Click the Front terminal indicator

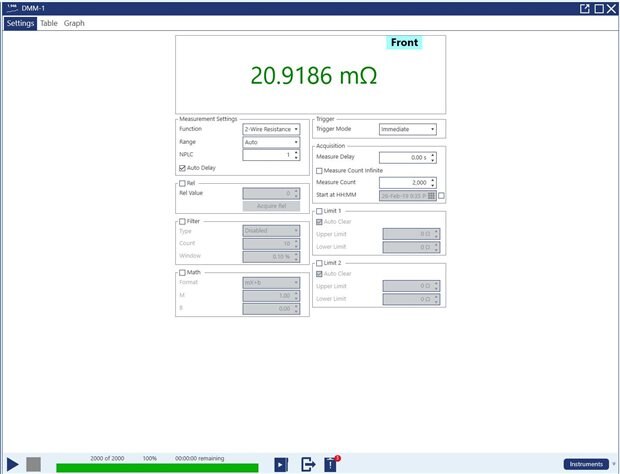point(404,42)
